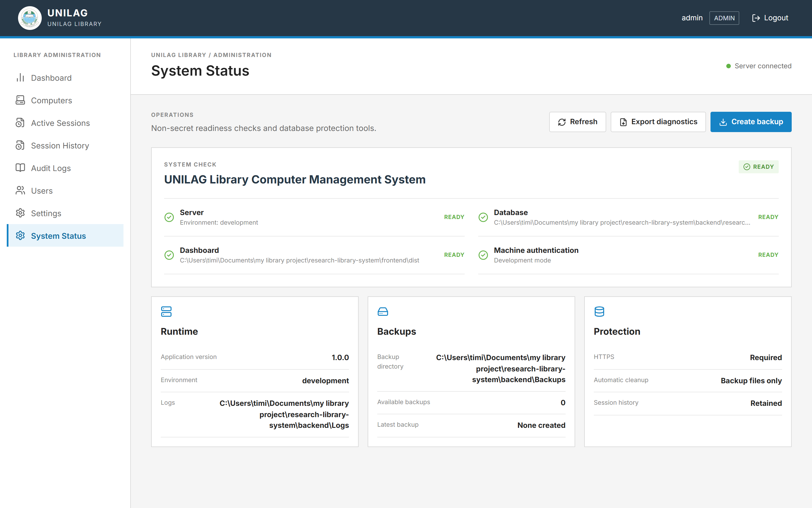Viewport: 812px width, 508px height.
Task: Select System Status in sidebar
Action: coord(65,236)
